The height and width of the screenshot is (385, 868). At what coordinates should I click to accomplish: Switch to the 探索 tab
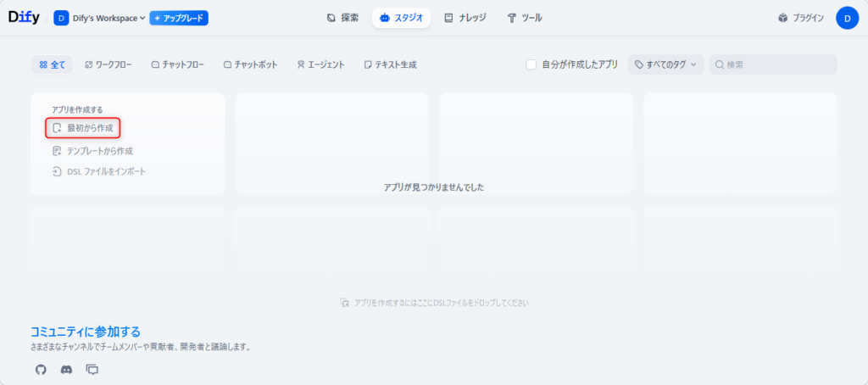click(343, 18)
